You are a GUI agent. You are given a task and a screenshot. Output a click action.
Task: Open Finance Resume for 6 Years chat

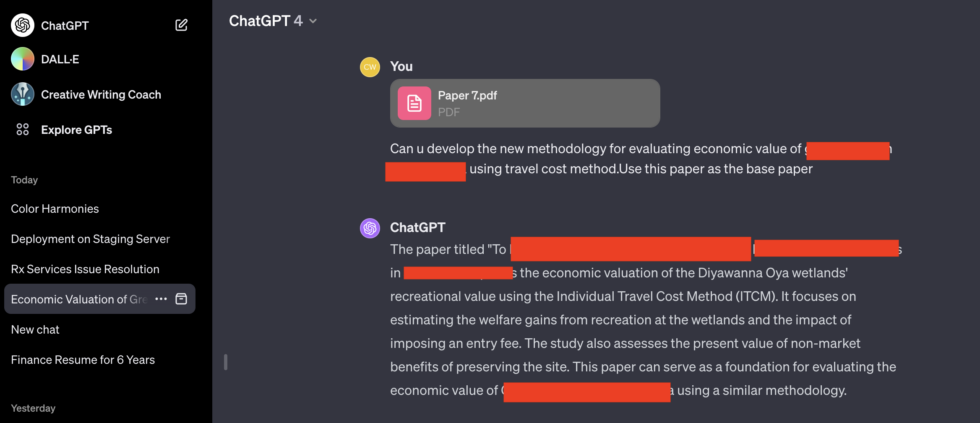point(83,359)
